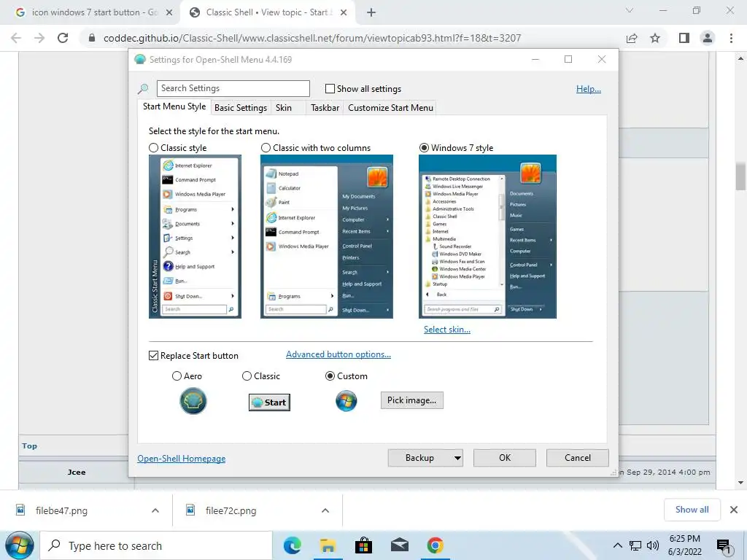Click the Classic style menu preview thumbnail
Screen dimensions: 747x560
coord(195,237)
